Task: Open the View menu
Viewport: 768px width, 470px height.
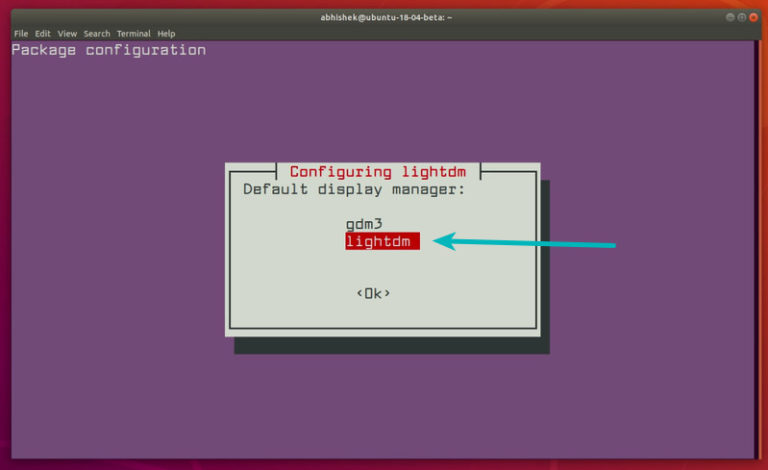Action: 67,33
